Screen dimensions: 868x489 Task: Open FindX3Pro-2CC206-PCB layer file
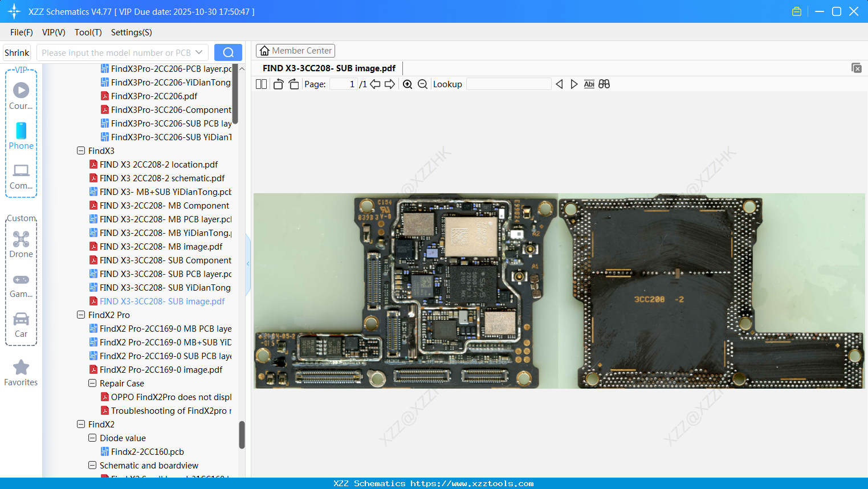point(166,69)
